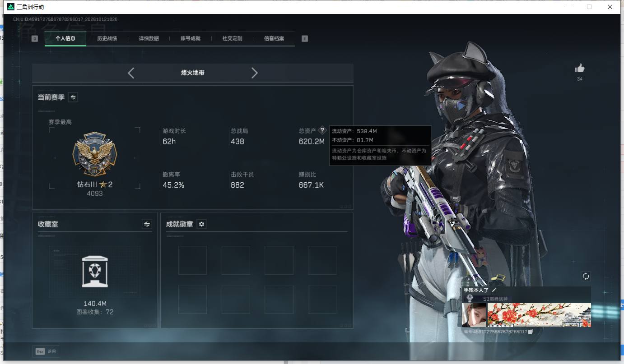
Task: Open achievement badge settings gear
Action: pyautogui.click(x=201, y=224)
